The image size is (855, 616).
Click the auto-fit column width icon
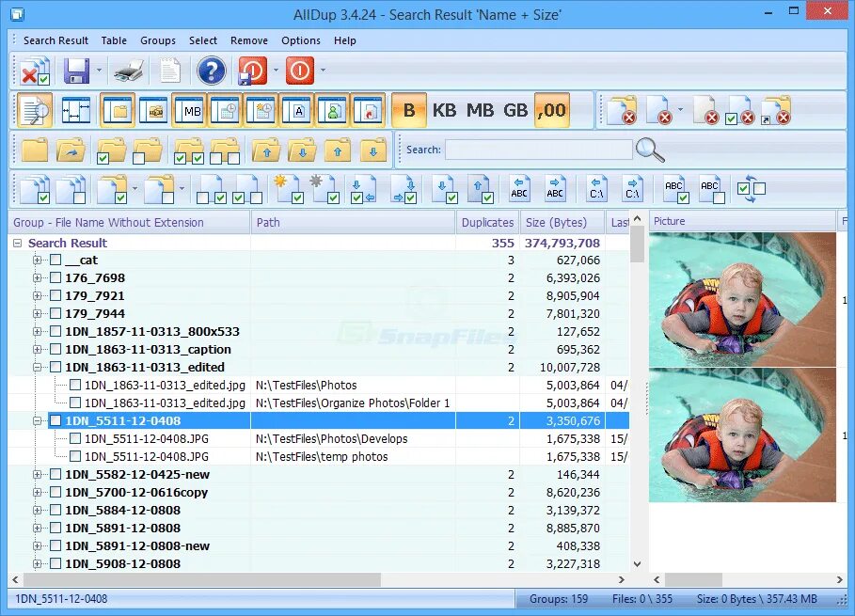point(76,111)
